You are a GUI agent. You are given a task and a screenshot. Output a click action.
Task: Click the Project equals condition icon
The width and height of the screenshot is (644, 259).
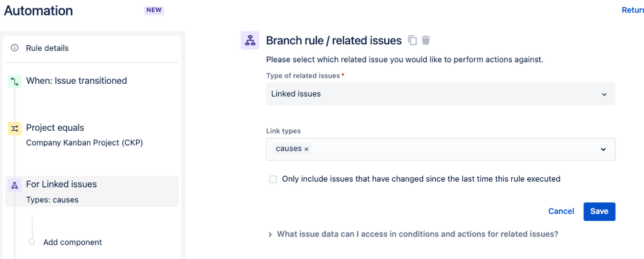[x=14, y=128]
